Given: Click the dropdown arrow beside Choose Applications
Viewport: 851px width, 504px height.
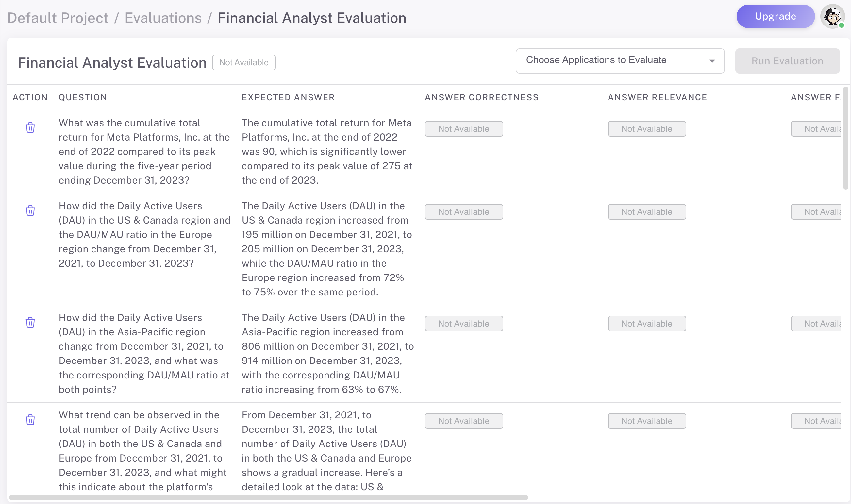Looking at the screenshot, I should pyautogui.click(x=712, y=61).
